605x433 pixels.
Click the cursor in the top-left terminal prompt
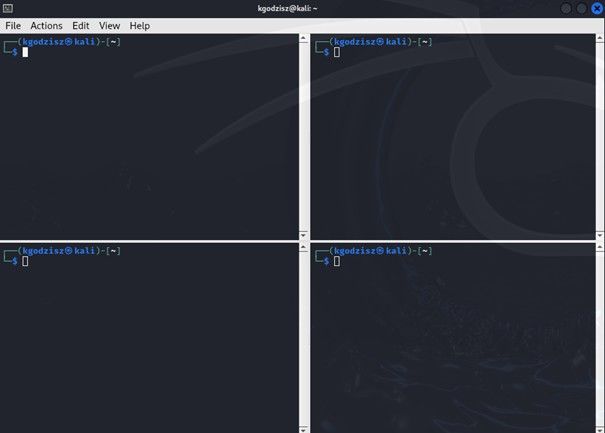(x=25, y=52)
